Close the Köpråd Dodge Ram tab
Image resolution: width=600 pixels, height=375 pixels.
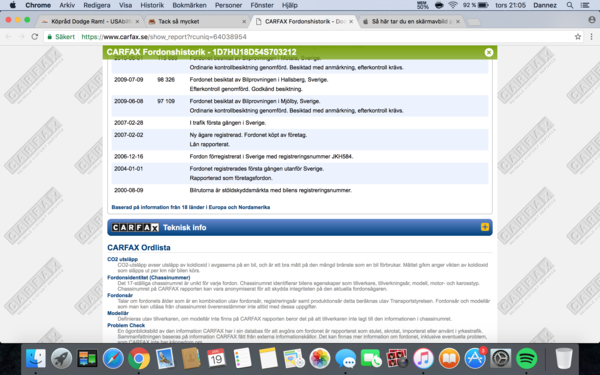[x=137, y=22]
